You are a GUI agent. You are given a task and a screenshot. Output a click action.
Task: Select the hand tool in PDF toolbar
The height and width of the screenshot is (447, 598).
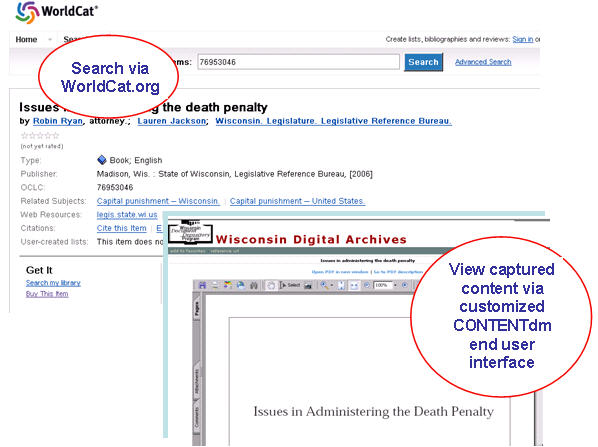pyautogui.click(x=271, y=285)
